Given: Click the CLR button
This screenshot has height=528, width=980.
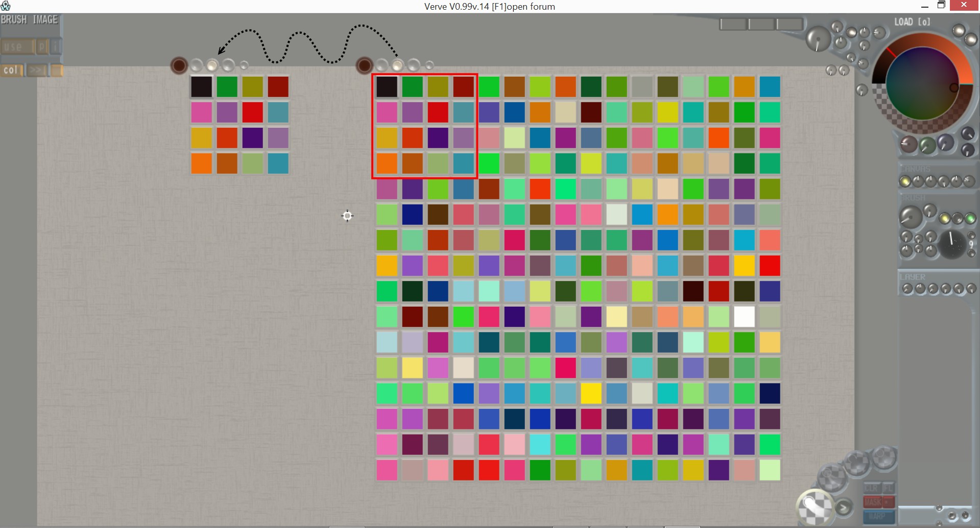Looking at the screenshot, I should coord(872,488).
